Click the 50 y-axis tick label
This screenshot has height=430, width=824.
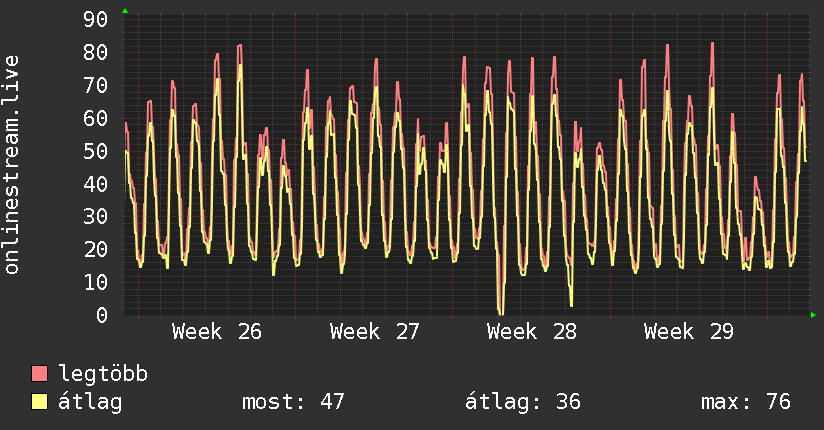96,151
